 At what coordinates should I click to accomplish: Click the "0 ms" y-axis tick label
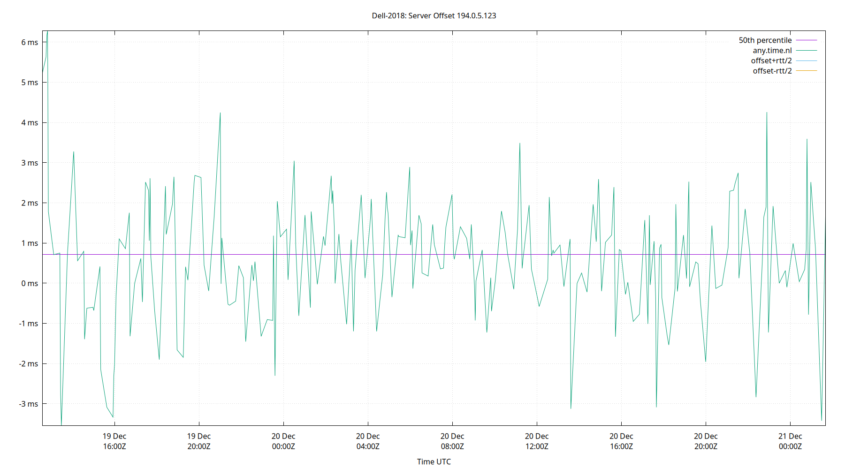29,283
